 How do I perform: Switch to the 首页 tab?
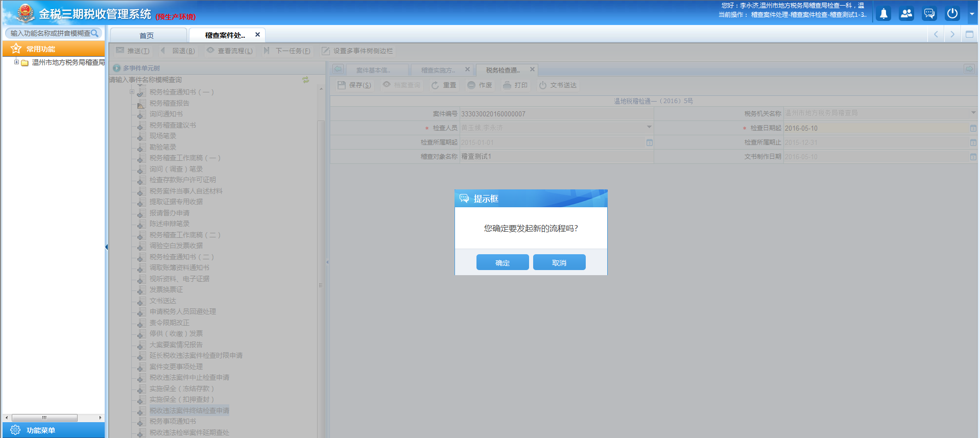[x=148, y=35]
